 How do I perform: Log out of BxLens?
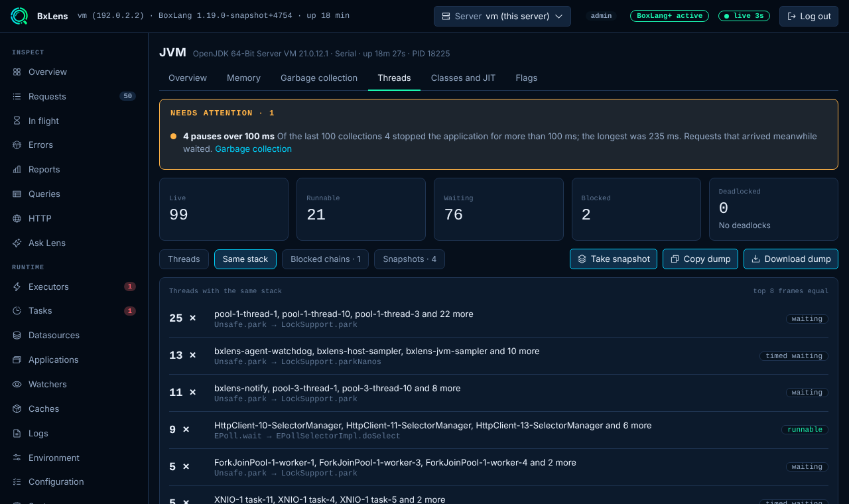click(x=809, y=16)
